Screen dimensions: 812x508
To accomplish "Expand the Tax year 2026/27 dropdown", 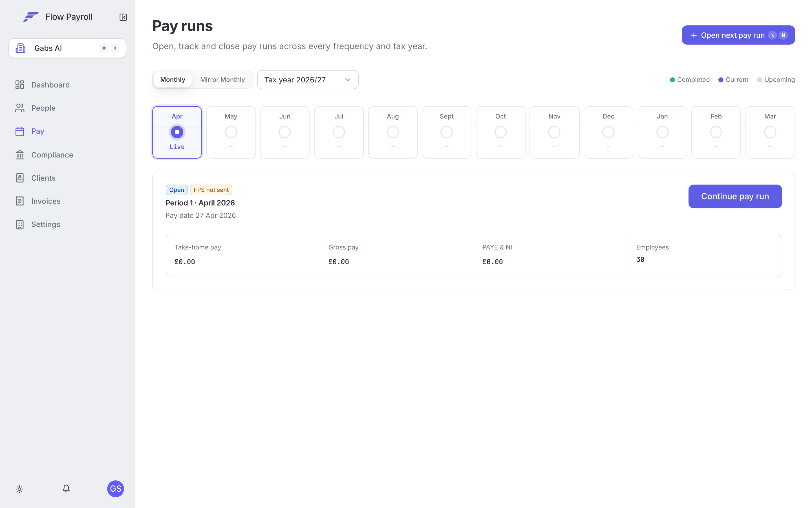I will [308, 80].
